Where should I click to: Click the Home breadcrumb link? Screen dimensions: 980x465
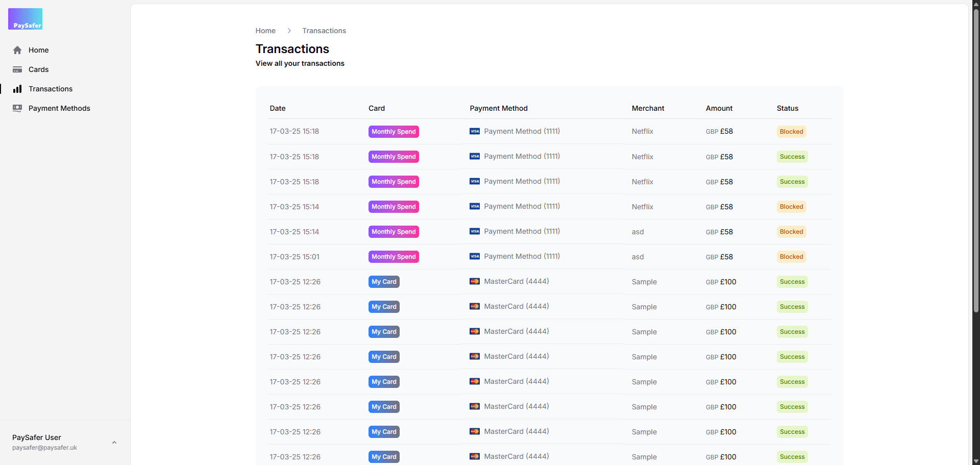265,31
